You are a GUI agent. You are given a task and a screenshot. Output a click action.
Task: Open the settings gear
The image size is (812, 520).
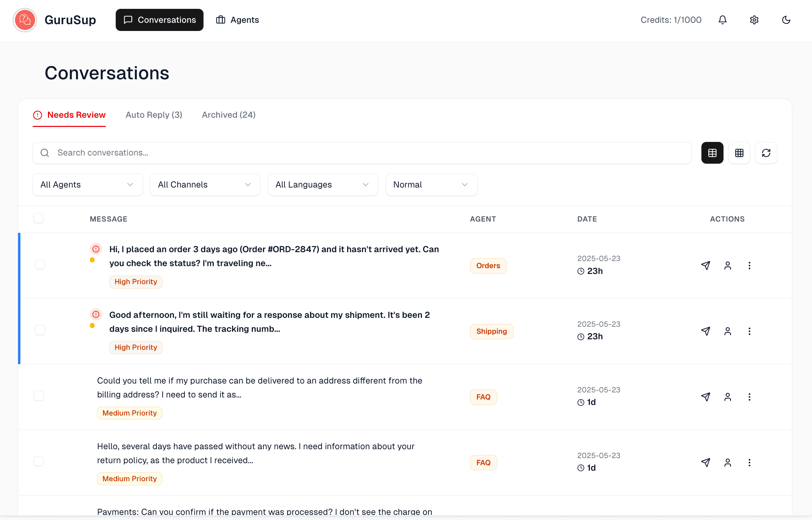click(754, 20)
